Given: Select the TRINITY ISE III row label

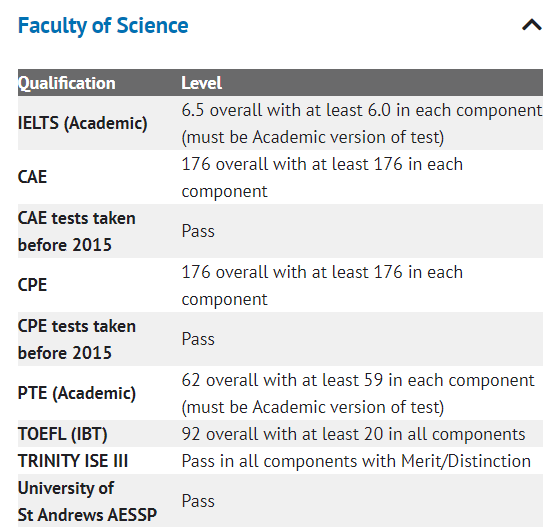Looking at the screenshot, I should click(x=73, y=461).
